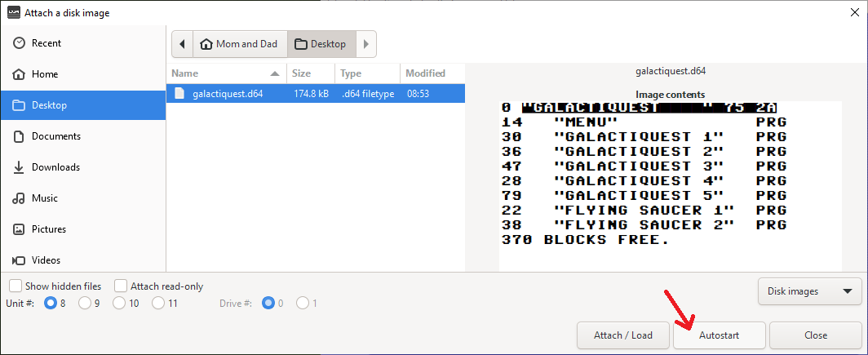
Task: Go to Home in the sidebar
Action: tap(83, 74)
